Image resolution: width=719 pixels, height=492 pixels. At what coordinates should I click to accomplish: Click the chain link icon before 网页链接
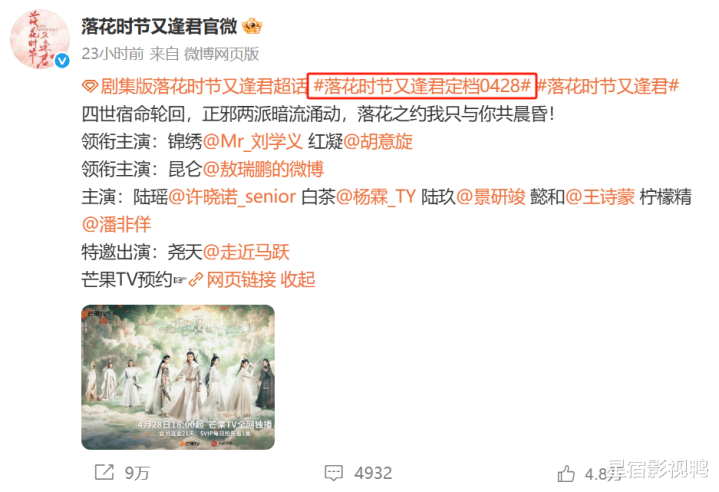[196, 279]
